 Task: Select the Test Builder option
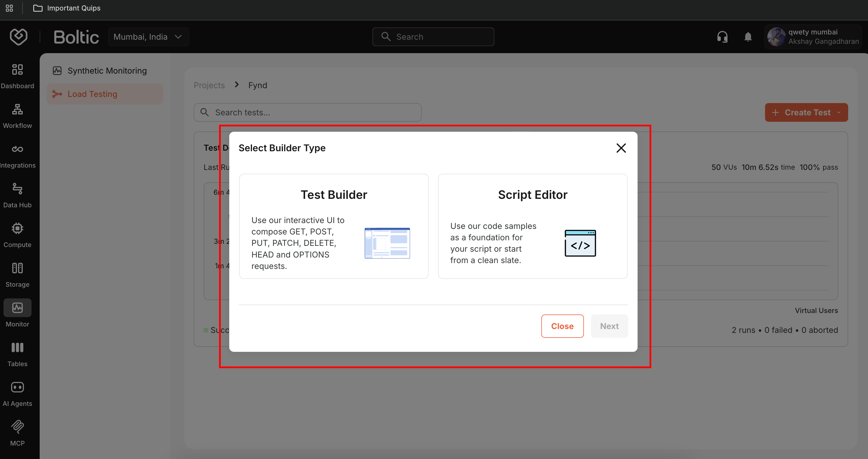pyautogui.click(x=333, y=226)
